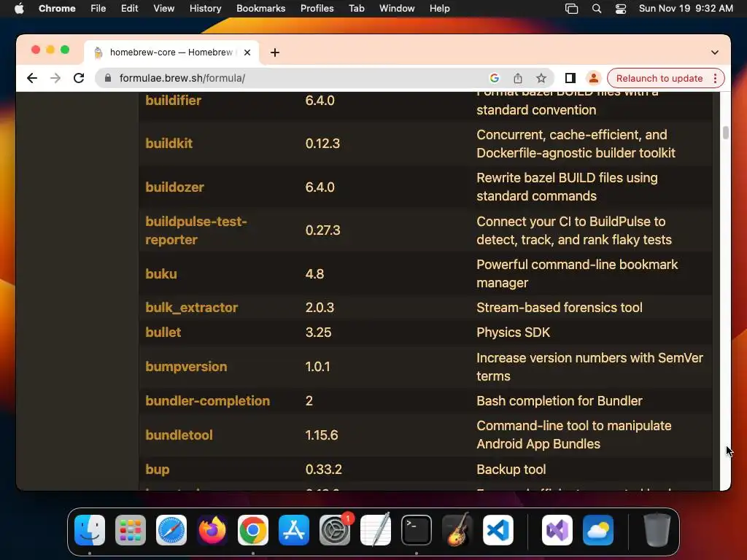
Task: Click the 'Stream-based forensics tool' description
Action: click(x=560, y=308)
